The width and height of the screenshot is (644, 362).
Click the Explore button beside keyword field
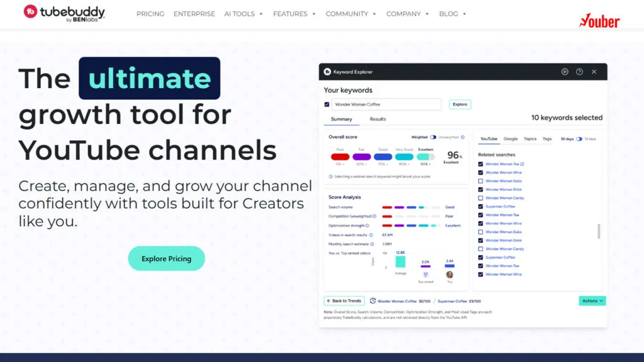click(460, 105)
